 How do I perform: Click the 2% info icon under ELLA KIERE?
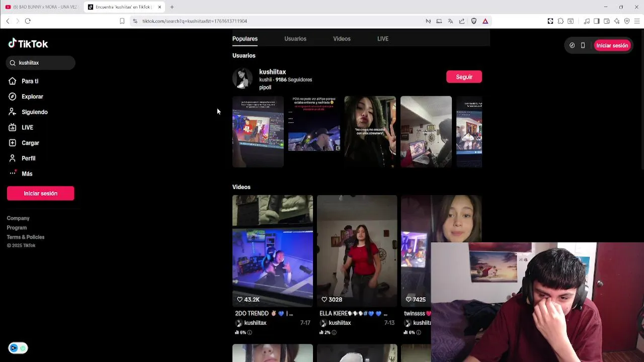coord(334,333)
